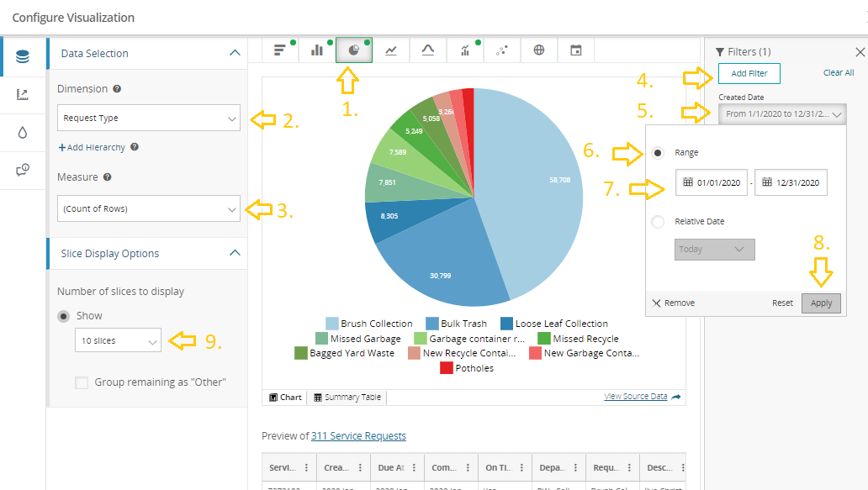Image resolution: width=868 pixels, height=490 pixels.
Task: Click Apply in the date filter
Action: click(x=821, y=303)
